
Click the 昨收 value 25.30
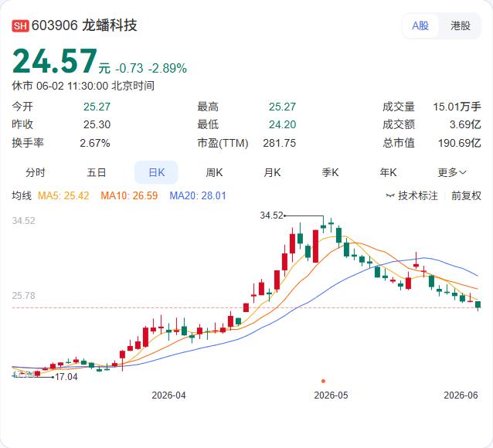click(97, 124)
